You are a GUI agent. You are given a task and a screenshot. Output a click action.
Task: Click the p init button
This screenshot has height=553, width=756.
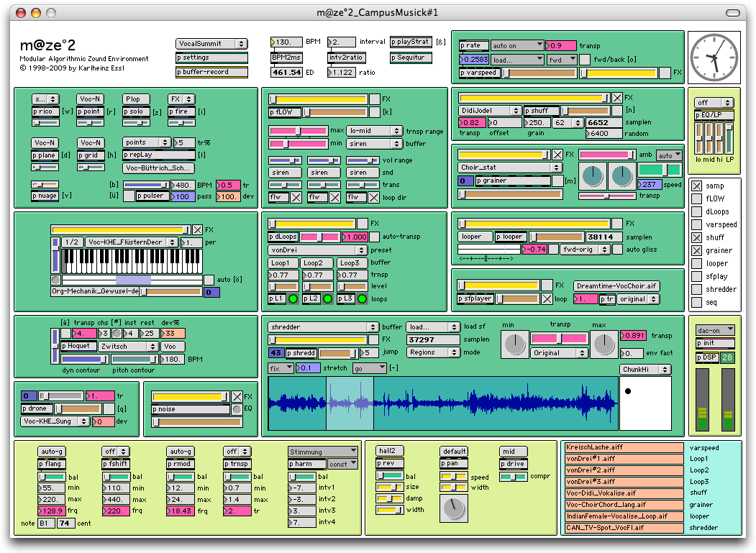click(715, 343)
